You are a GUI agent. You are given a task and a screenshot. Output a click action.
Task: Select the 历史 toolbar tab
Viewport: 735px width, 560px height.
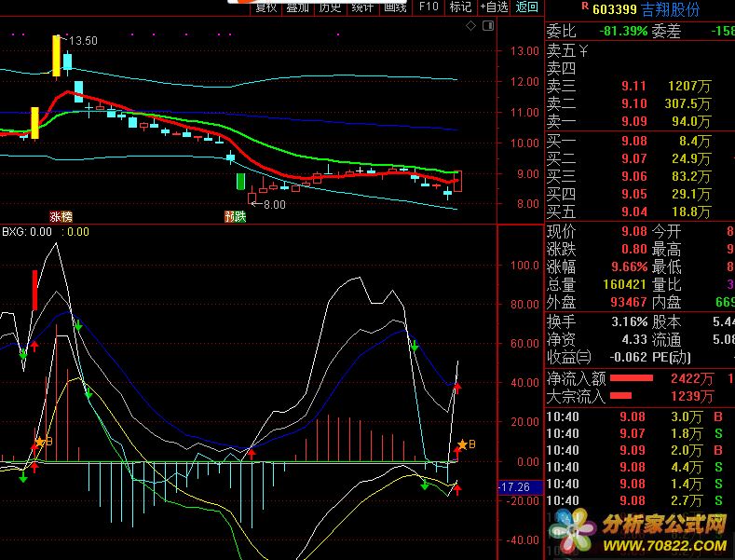coord(330,7)
